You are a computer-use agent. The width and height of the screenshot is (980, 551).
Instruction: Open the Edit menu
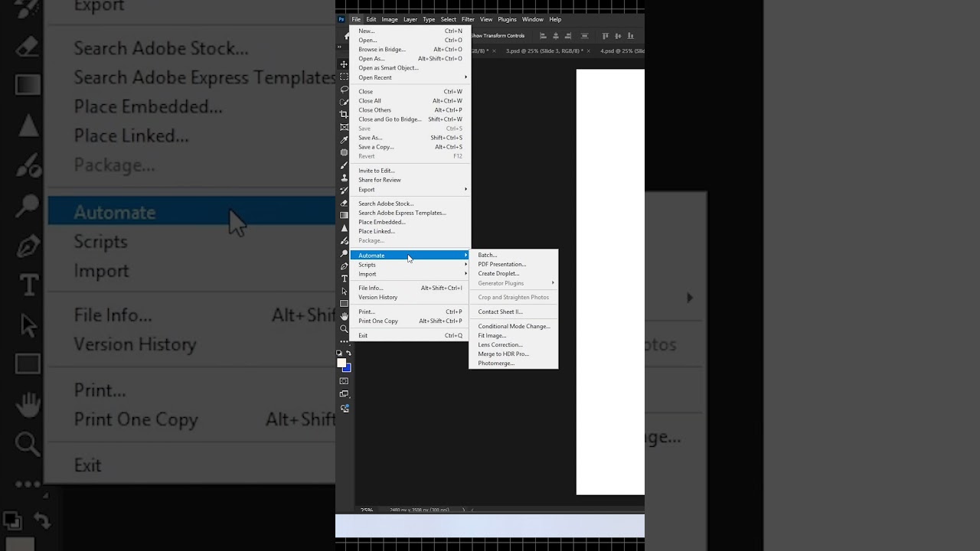(371, 19)
